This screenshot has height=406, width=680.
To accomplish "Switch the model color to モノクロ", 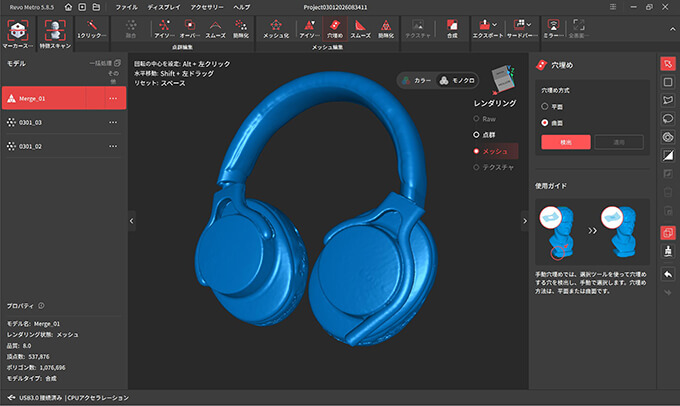I will [456, 81].
